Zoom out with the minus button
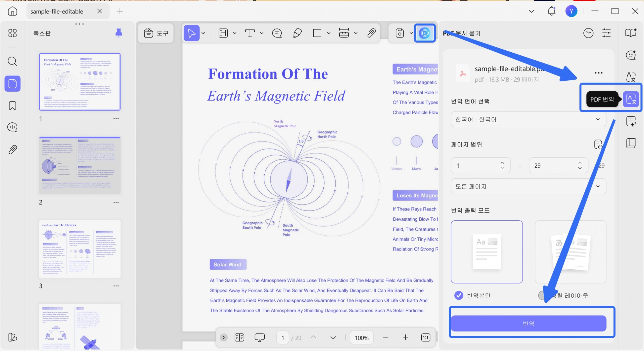This screenshot has width=644, height=351. (x=385, y=337)
